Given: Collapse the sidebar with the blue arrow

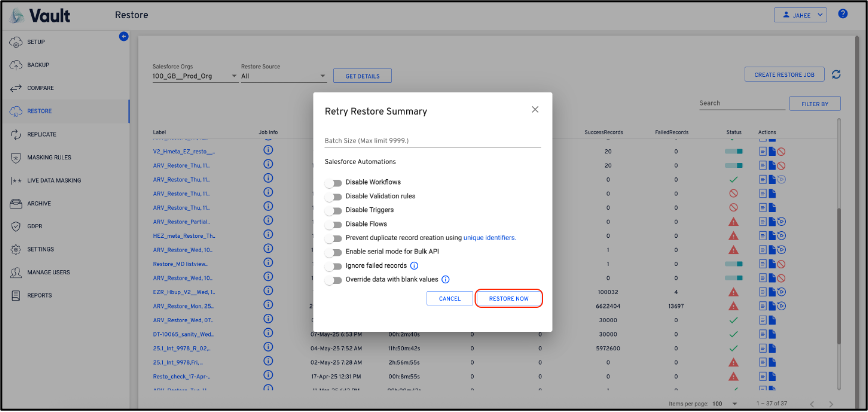Looking at the screenshot, I should (124, 37).
